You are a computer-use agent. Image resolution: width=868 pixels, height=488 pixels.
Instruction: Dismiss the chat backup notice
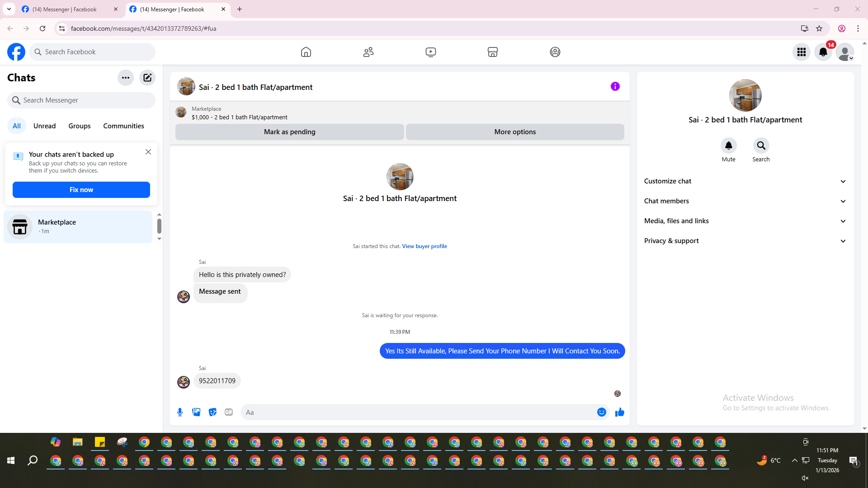(x=148, y=152)
